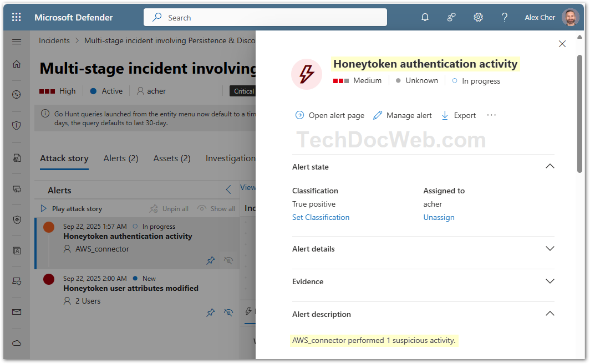
Task: Click the Set Classification link
Action: click(x=321, y=217)
